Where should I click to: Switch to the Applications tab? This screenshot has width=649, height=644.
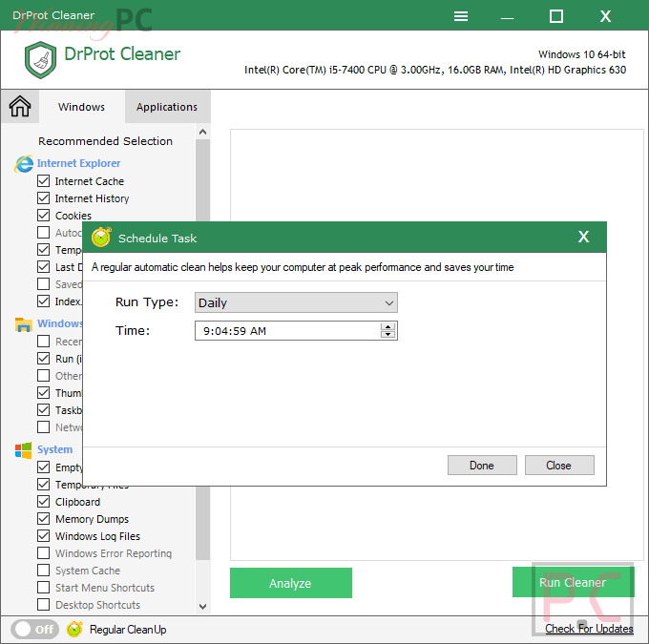[167, 107]
